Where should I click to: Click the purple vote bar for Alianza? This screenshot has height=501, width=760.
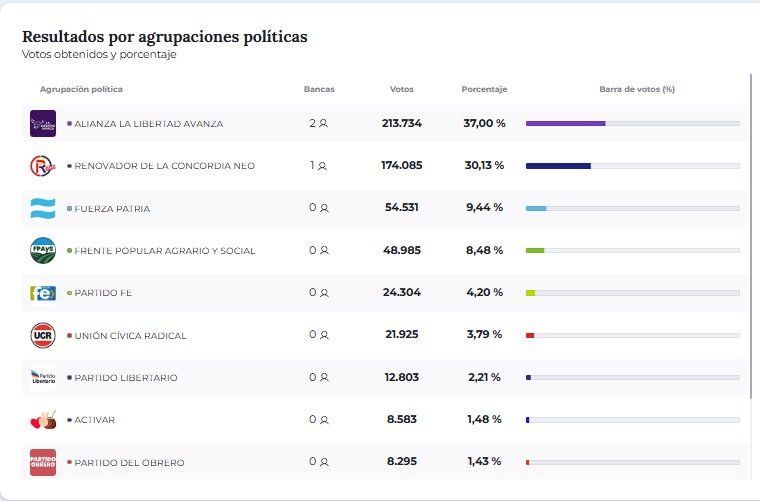pyautogui.click(x=565, y=123)
